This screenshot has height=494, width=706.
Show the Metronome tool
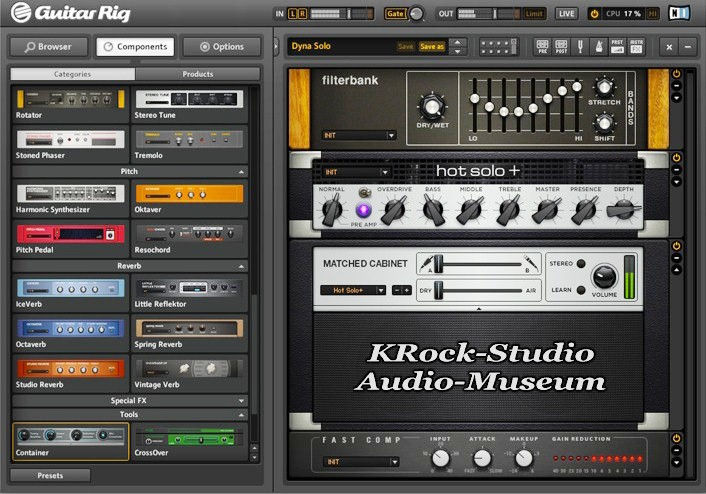tap(599, 46)
